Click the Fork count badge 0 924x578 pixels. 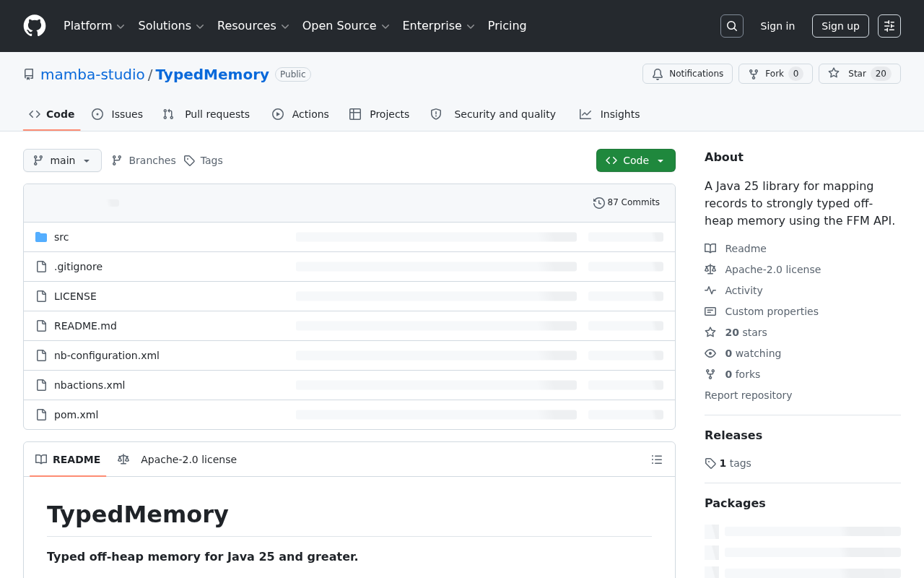click(x=796, y=74)
